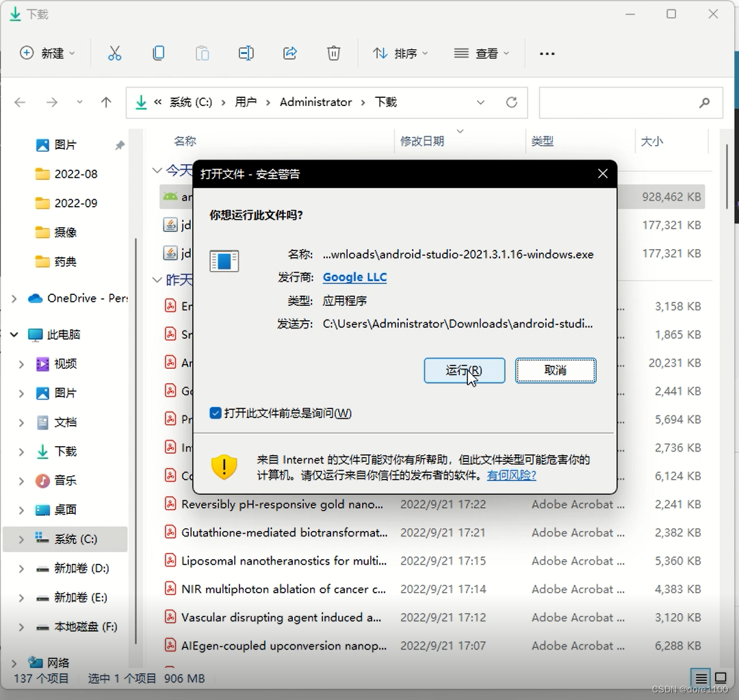Sort by 名称 column header
Image resolution: width=739 pixels, height=700 pixels.
[185, 141]
